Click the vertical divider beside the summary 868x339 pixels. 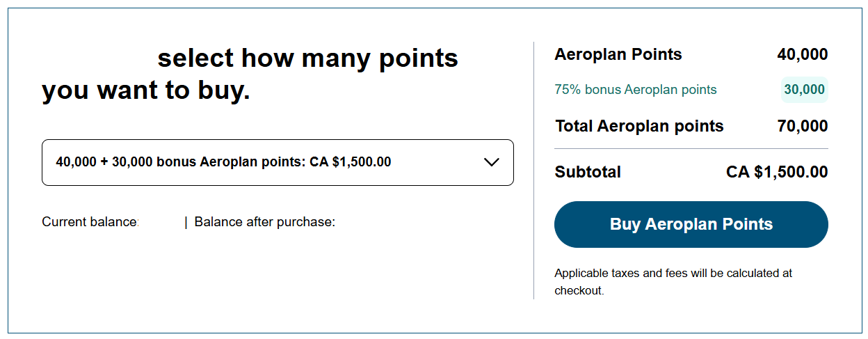click(x=533, y=171)
